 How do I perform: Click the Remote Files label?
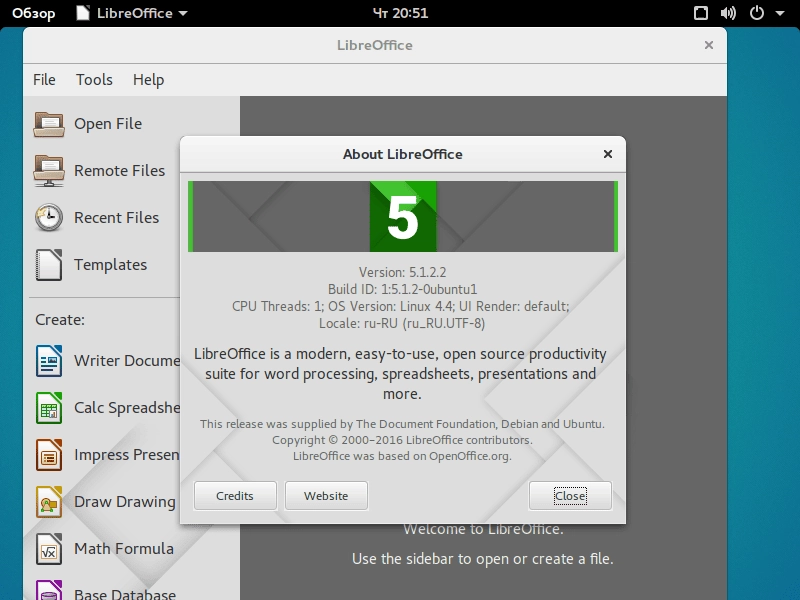pos(119,170)
